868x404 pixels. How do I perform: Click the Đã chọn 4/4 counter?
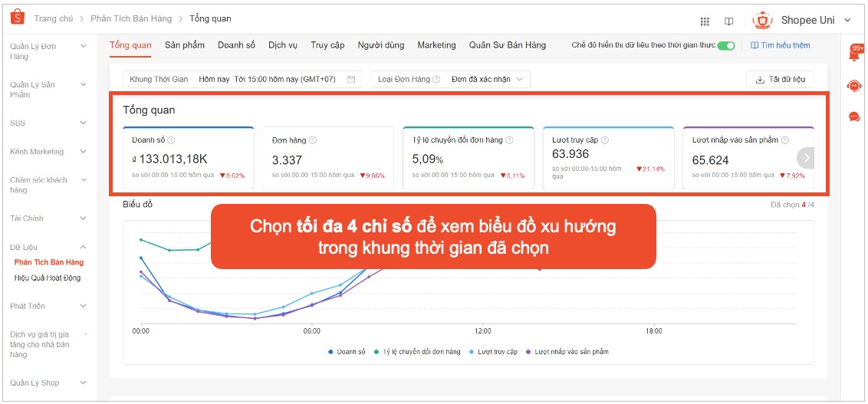click(792, 205)
